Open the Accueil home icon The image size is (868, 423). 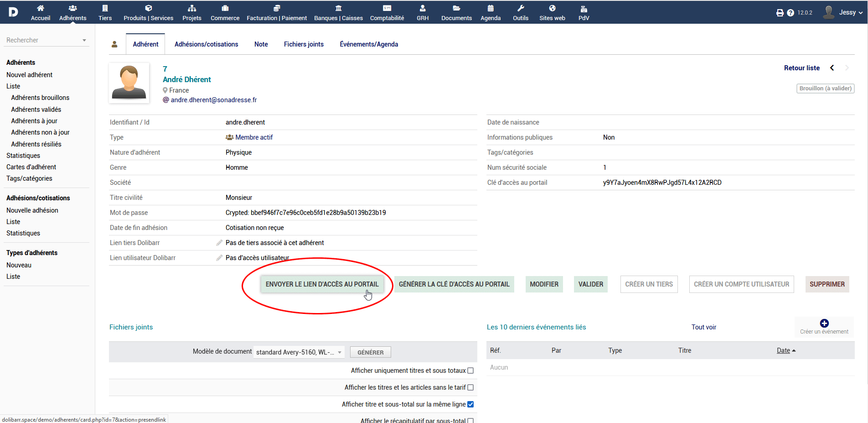tap(41, 8)
